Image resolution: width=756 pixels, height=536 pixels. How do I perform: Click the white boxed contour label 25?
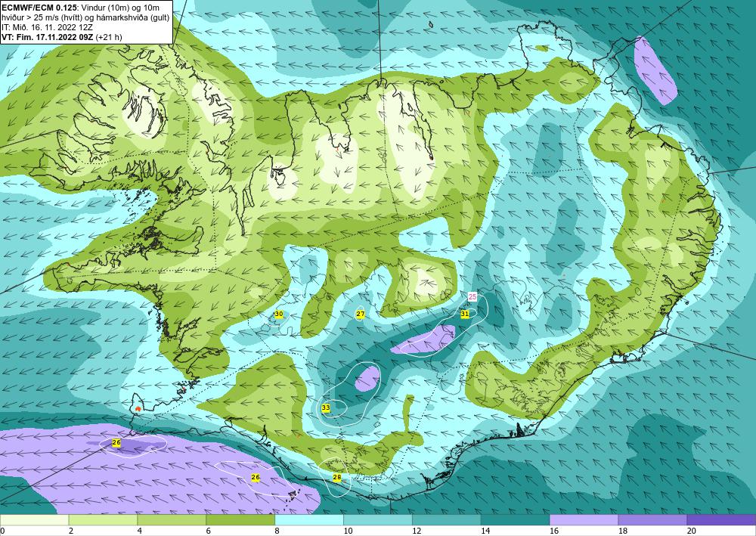click(472, 297)
